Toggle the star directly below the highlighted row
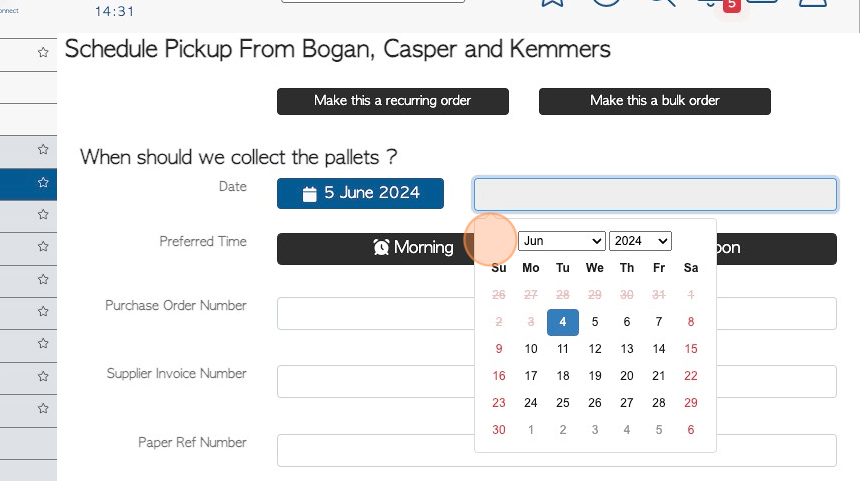The width and height of the screenshot is (860, 481). click(x=43, y=214)
